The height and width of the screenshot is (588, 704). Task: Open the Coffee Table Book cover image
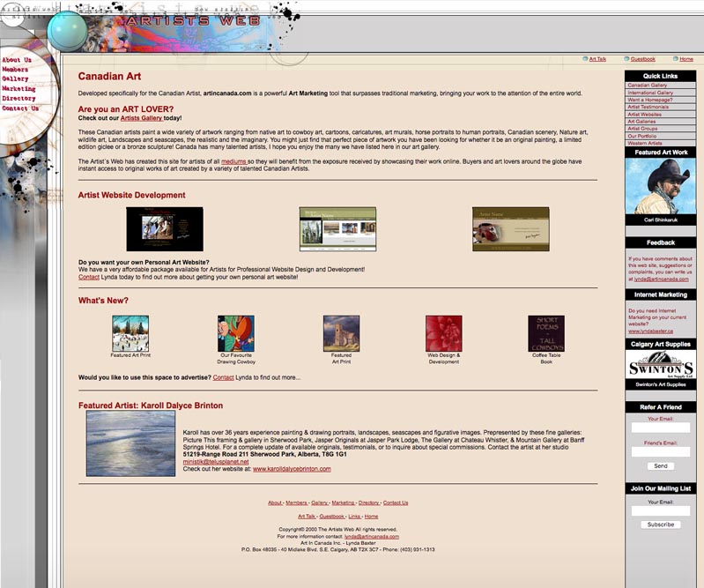[x=546, y=334]
